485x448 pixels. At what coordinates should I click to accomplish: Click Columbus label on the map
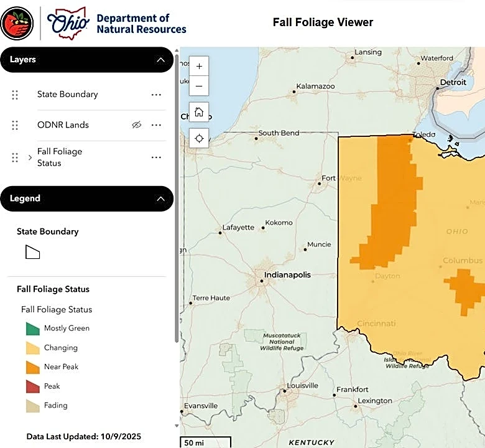463,260
